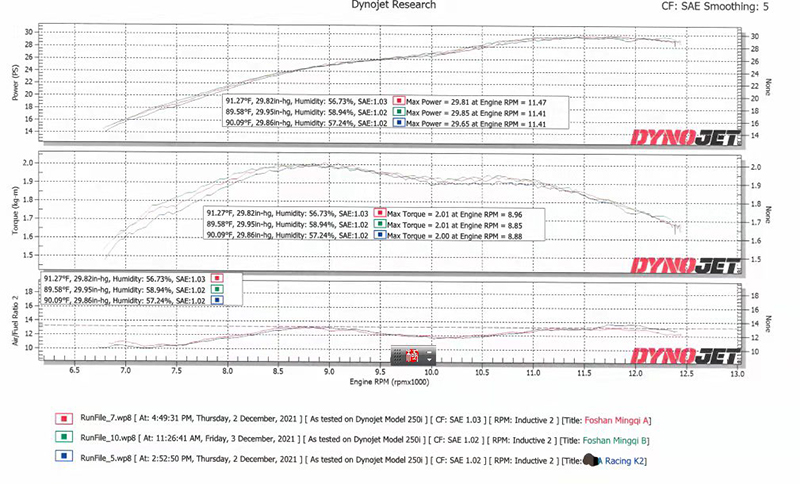Click the IME keyboard grid icon
Screen dimensions: 800x484
pyautogui.click(x=399, y=355)
